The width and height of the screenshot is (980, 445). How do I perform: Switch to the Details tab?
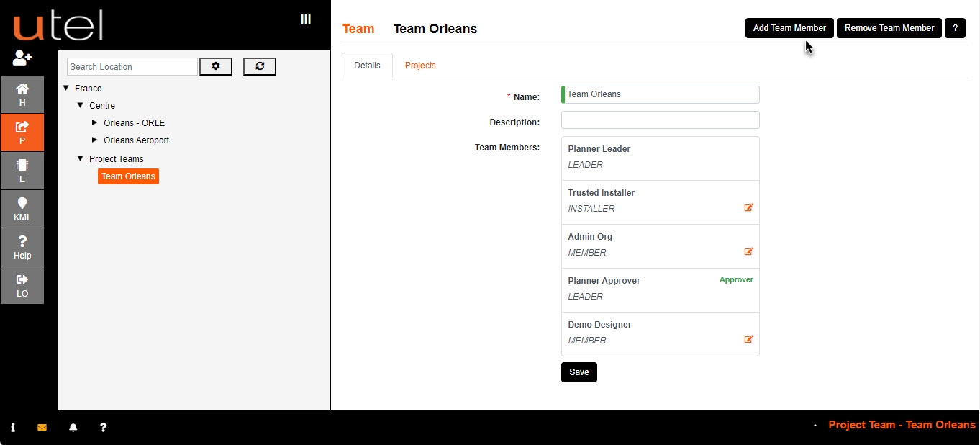[x=367, y=66]
